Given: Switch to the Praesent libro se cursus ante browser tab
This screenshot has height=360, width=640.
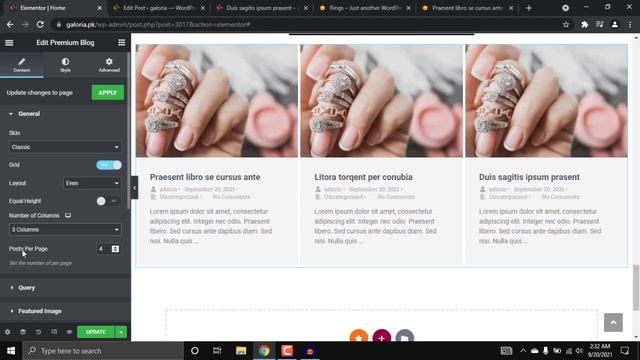Looking at the screenshot, I should coord(467,8).
